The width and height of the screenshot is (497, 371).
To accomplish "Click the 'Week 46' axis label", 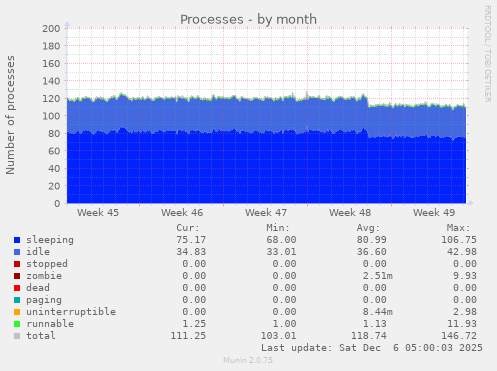I will [182, 213].
